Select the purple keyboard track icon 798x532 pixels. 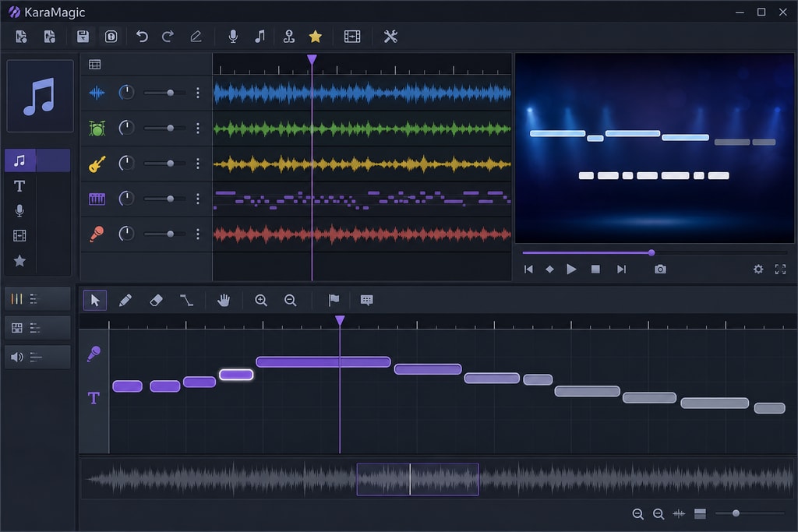(97, 199)
